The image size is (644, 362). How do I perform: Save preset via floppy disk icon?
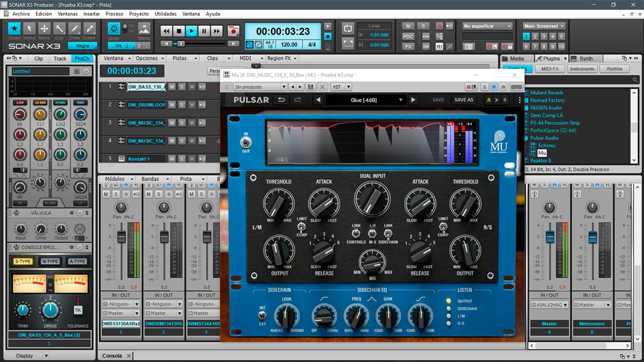tap(310, 87)
